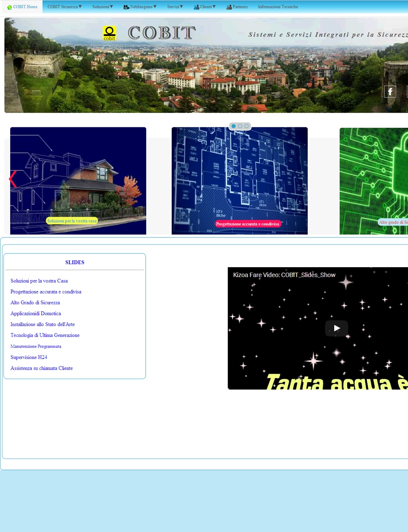Screen dimensions: 408x532
Task: Select the first carousel indicator dot
Action: [233, 126]
